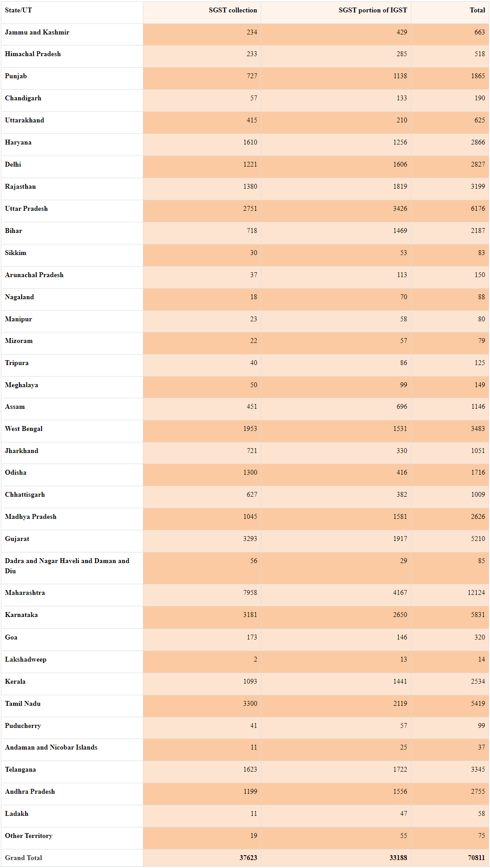Click the State/UT column header

click(x=19, y=10)
